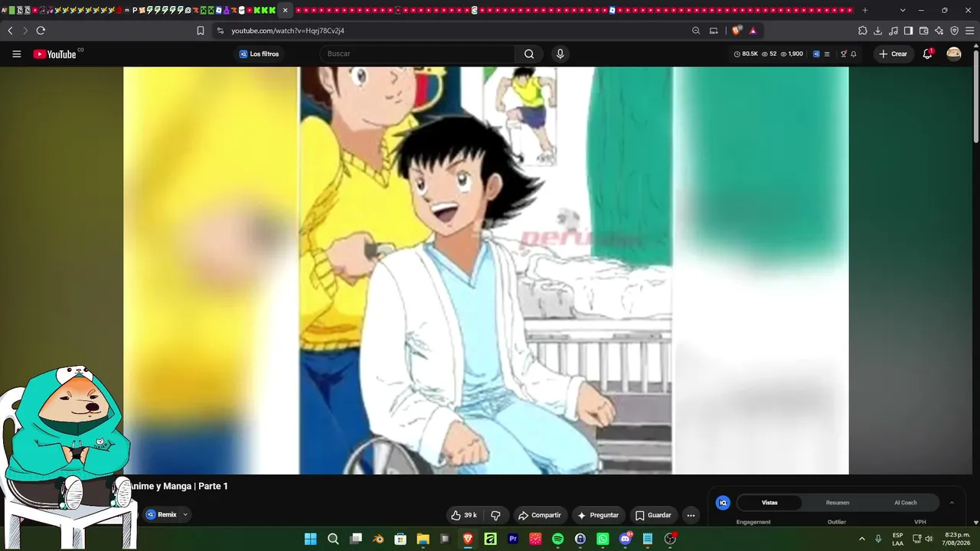Open the media control music note icon
The image size is (980, 551).
point(893,31)
